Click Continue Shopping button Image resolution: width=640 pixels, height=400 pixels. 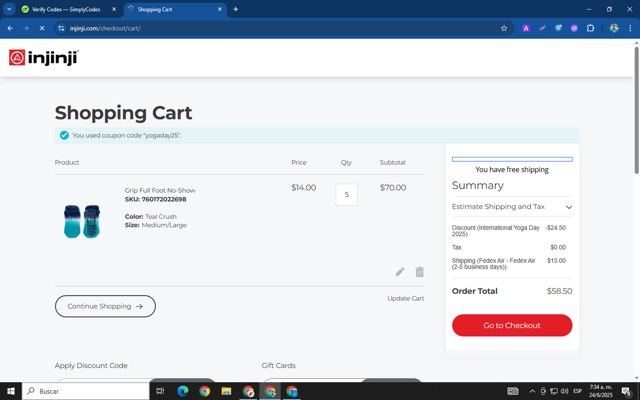tap(105, 306)
